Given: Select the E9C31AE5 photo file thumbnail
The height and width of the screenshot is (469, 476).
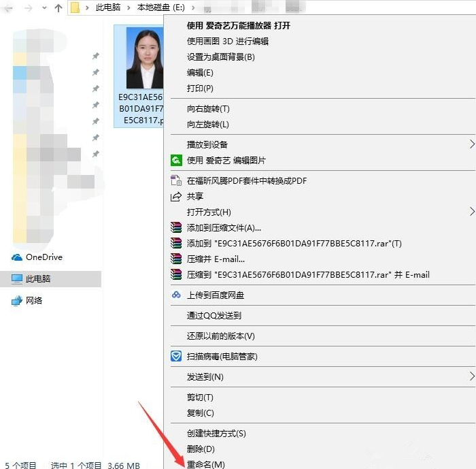Looking at the screenshot, I should coord(144,57).
